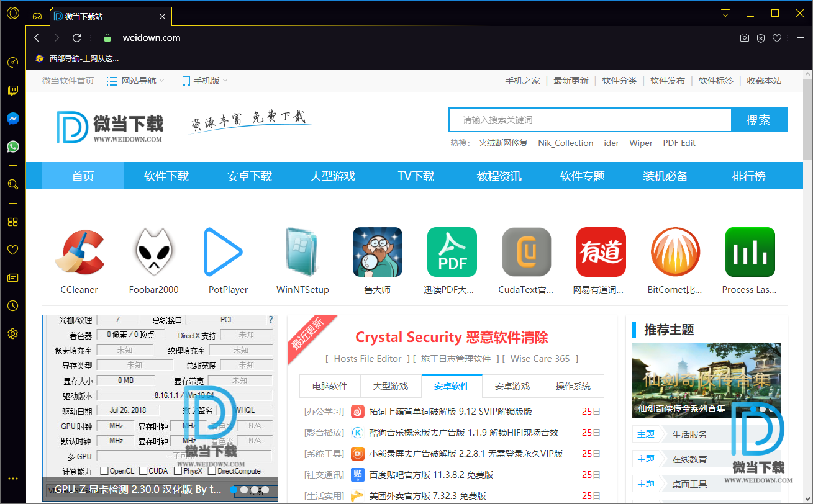813x504 pixels.
Task: Open the tab list menu in title bar
Action: 725,14
